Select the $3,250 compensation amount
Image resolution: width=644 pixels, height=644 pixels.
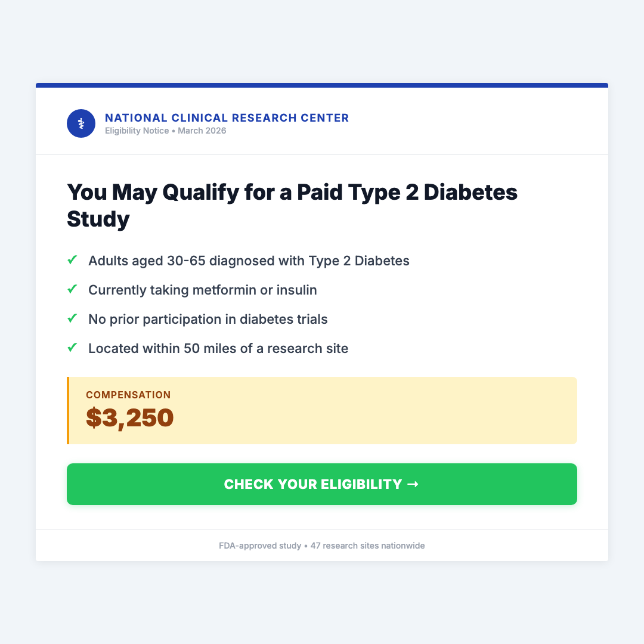click(130, 418)
